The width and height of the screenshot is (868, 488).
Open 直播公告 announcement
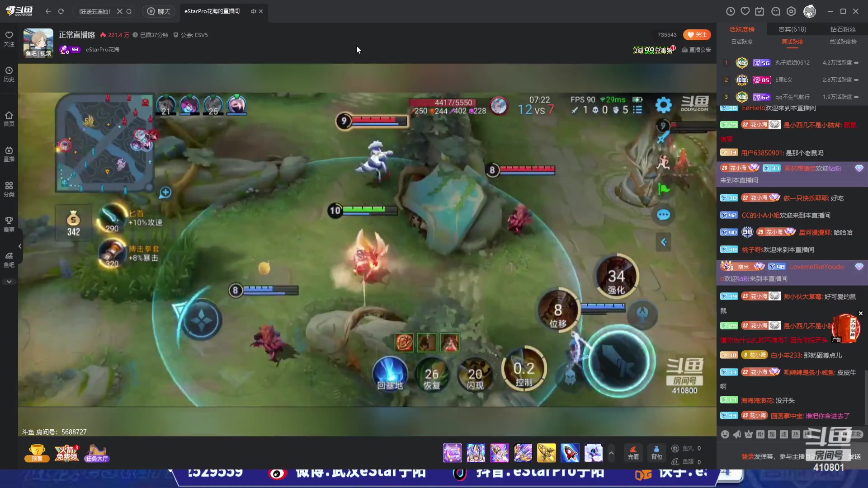point(696,50)
